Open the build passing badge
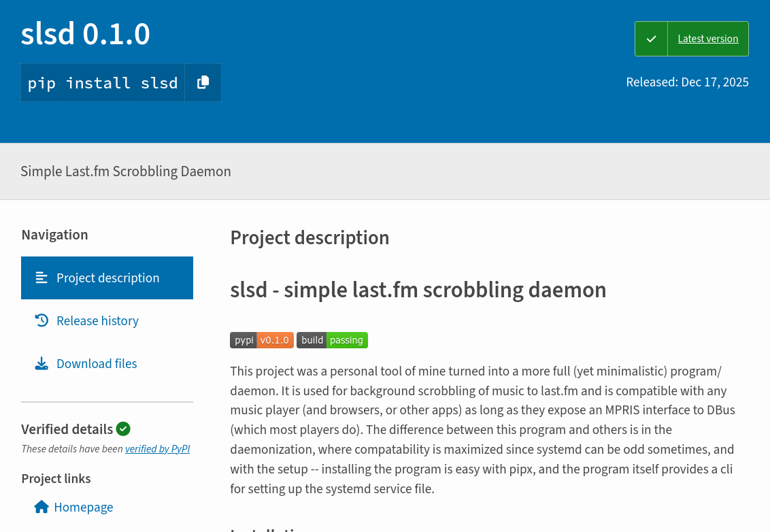The image size is (770, 532). (332, 340)
